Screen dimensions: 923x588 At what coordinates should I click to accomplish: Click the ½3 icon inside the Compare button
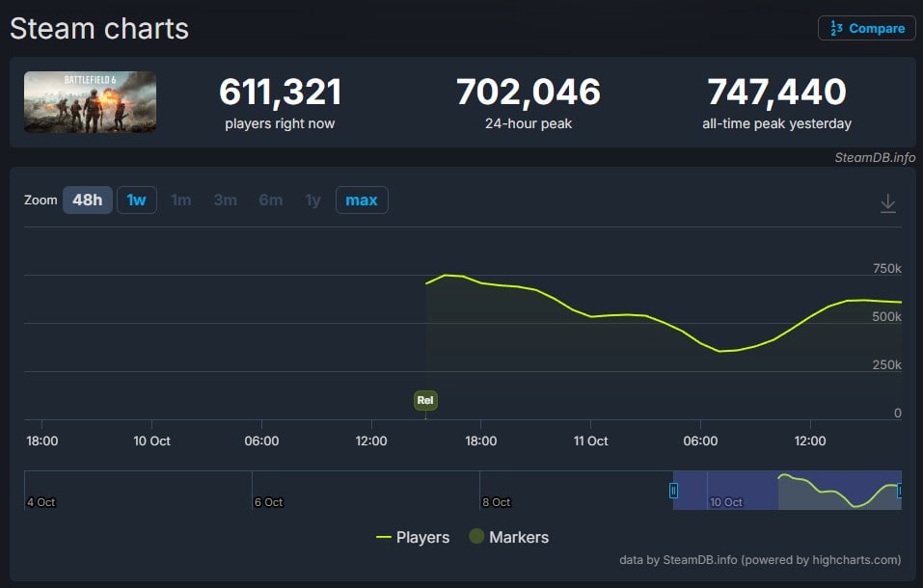click(835, 28)
